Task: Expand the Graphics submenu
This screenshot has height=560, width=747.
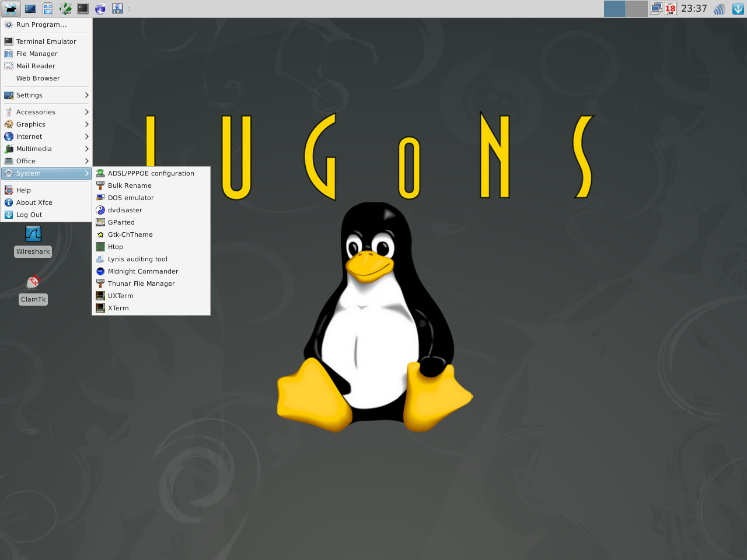Action: (x=46, y=124)
